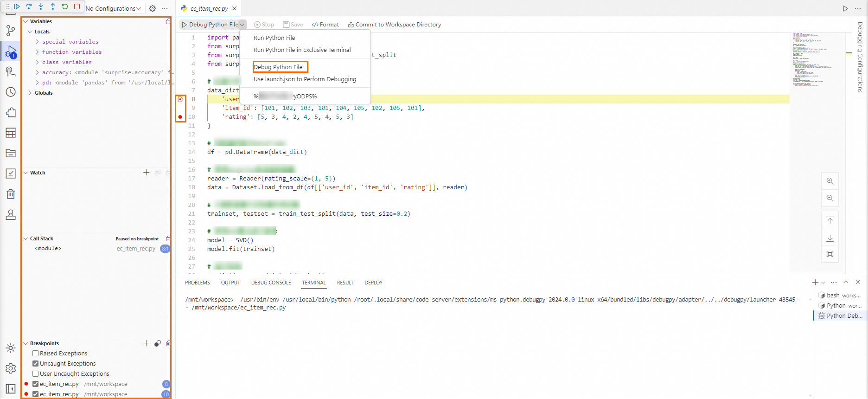Toggle current breakpoint on line 8 gutter
The image size is (868, 399).
180,99
